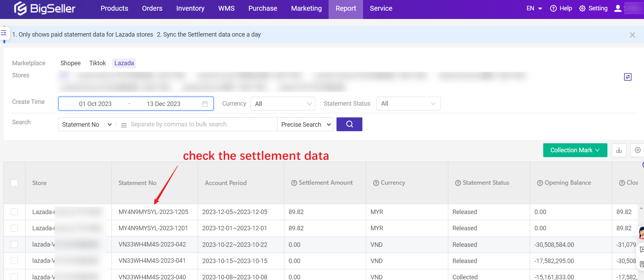Image resolution: width=644 pixels, height=280 pixels.
Task: Select the Shopee marketplace tab
Action: pos(70,63)
